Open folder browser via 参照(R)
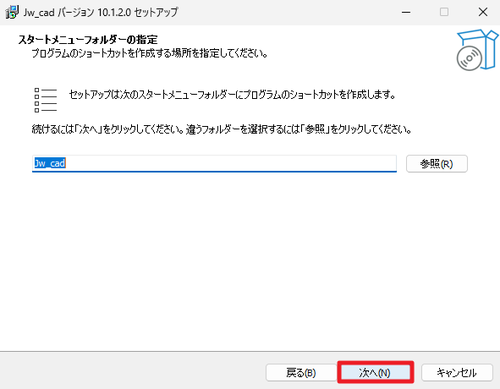 [437, 164]
